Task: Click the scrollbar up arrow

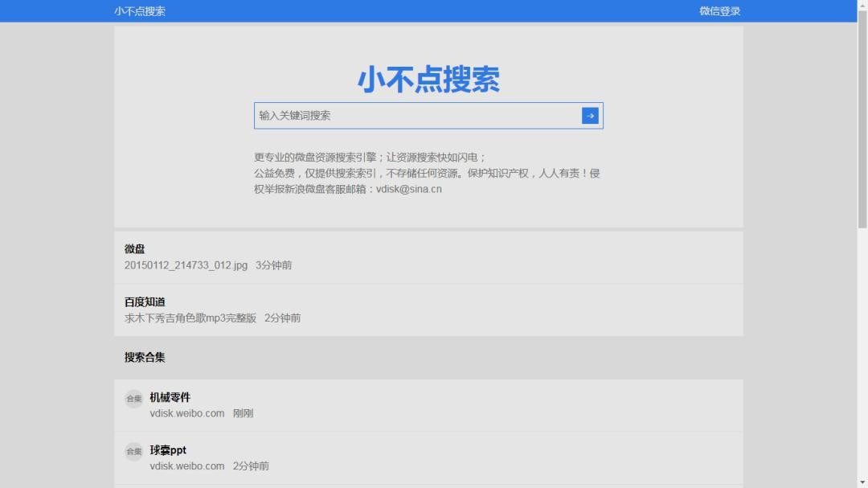Action: point(862,6)
